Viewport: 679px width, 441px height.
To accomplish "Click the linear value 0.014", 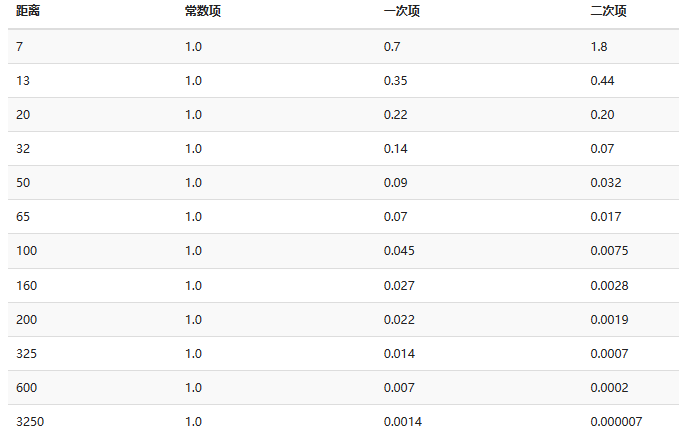I will point(399,353).
